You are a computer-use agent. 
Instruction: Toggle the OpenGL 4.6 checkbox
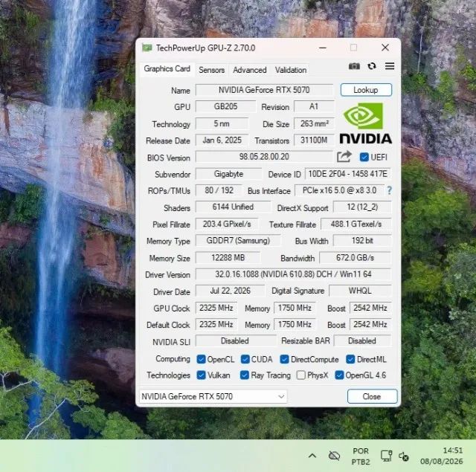[x=339, y=375]
